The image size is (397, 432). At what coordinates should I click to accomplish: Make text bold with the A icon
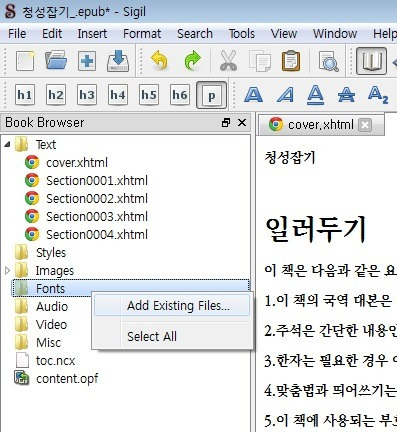pyautogui.click(x=253, y=95)
